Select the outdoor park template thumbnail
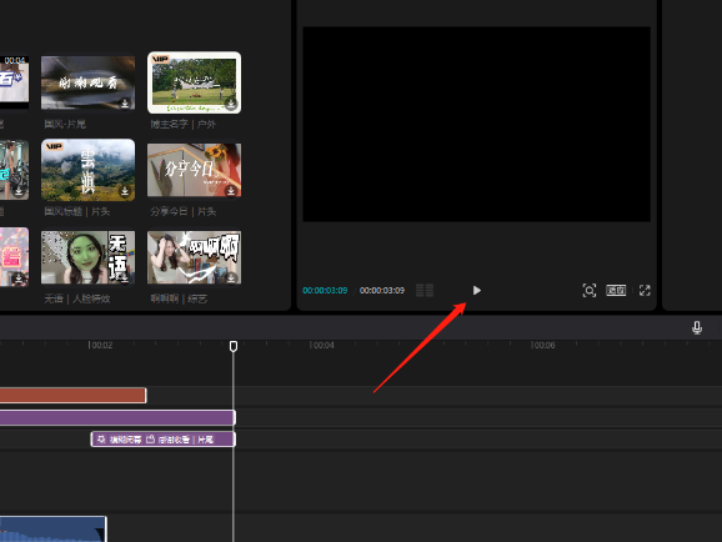 [194, 82]
